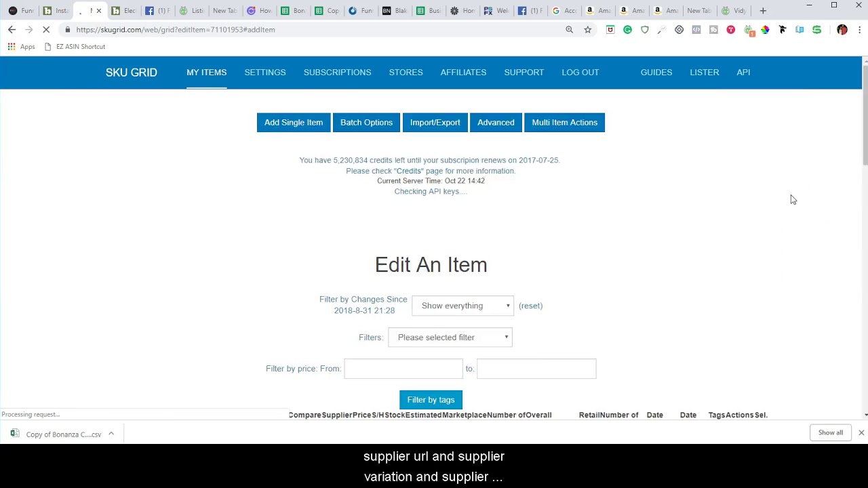Screen dimensions: 868x488
Task: Click the Chrome profile avatar
Action: (x=842, y=30)
